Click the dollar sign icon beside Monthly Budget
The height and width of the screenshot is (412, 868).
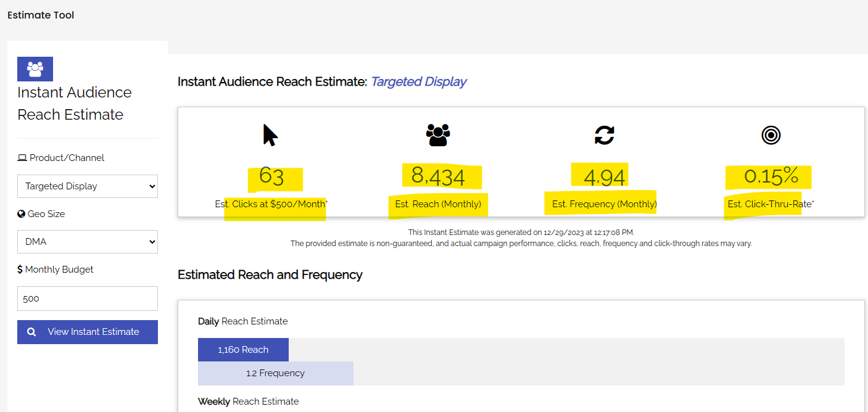[x=20, y=270]
